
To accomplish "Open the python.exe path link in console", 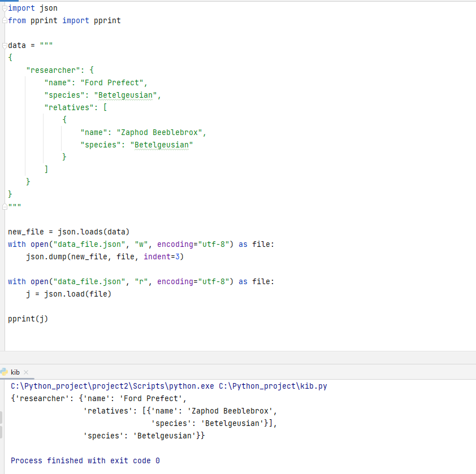I will (112, 386).
